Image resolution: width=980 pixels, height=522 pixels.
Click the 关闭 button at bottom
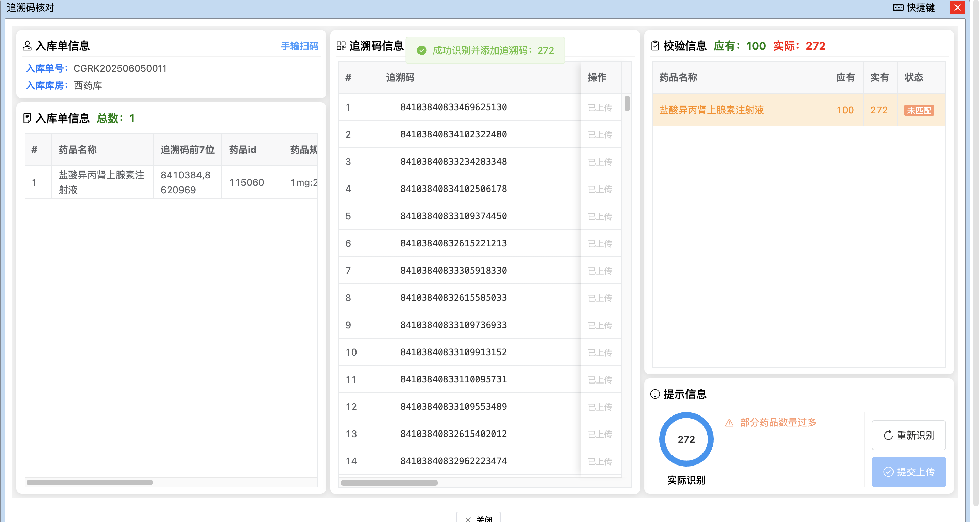pos(478,519)
